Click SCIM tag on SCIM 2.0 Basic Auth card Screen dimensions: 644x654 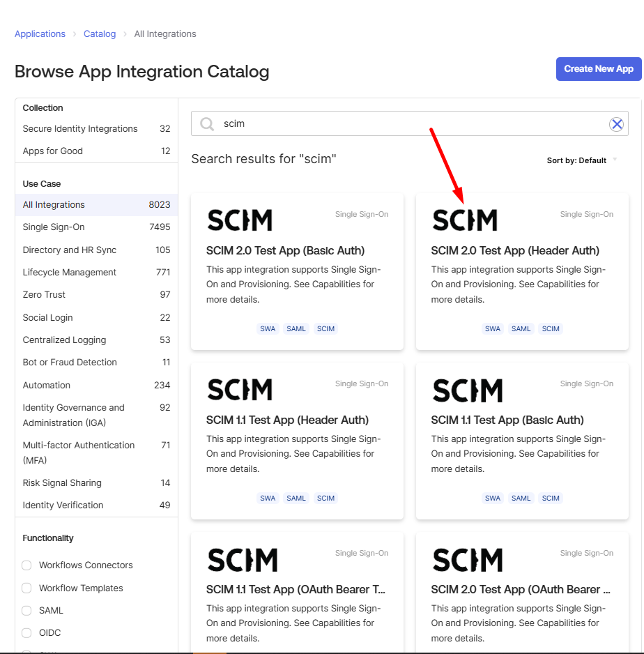tap(325, 328)
